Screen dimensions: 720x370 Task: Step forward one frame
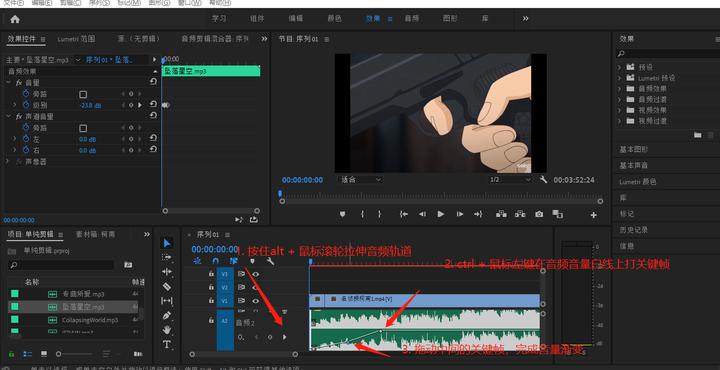pos(460,214)
